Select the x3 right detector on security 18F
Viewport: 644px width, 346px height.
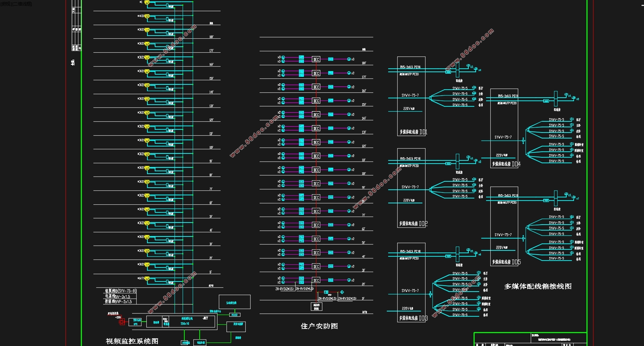(349, 59)
